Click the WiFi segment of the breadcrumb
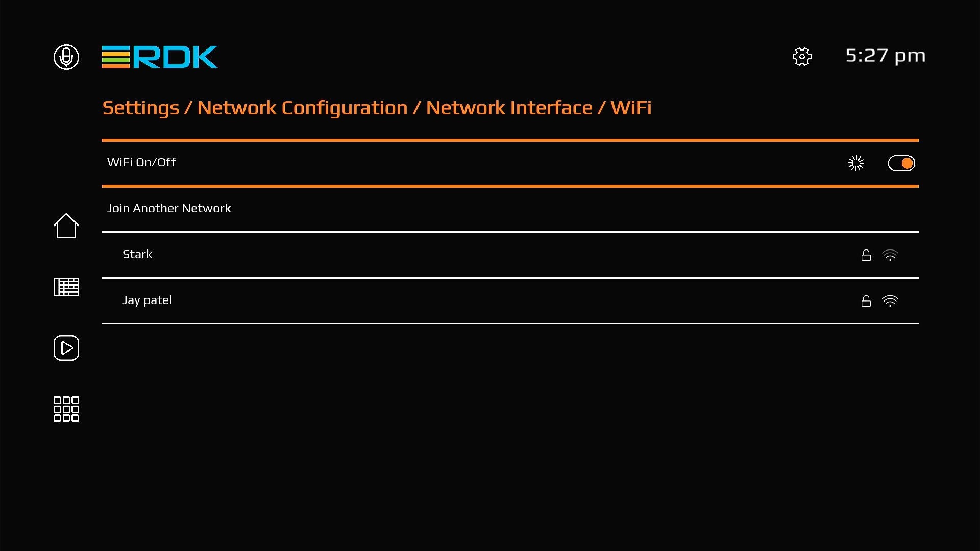 [631, 108]
